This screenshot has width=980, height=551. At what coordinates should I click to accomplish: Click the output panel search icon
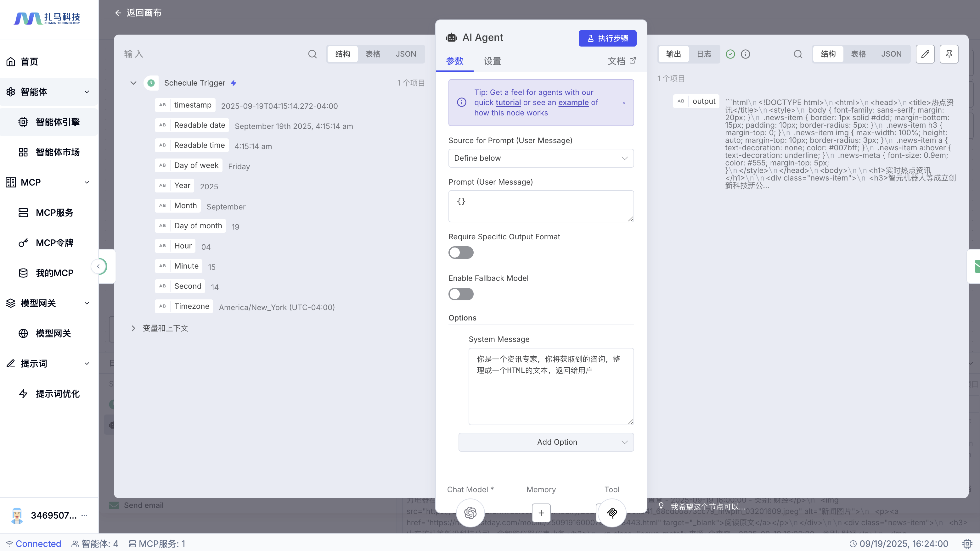point(798,54)
